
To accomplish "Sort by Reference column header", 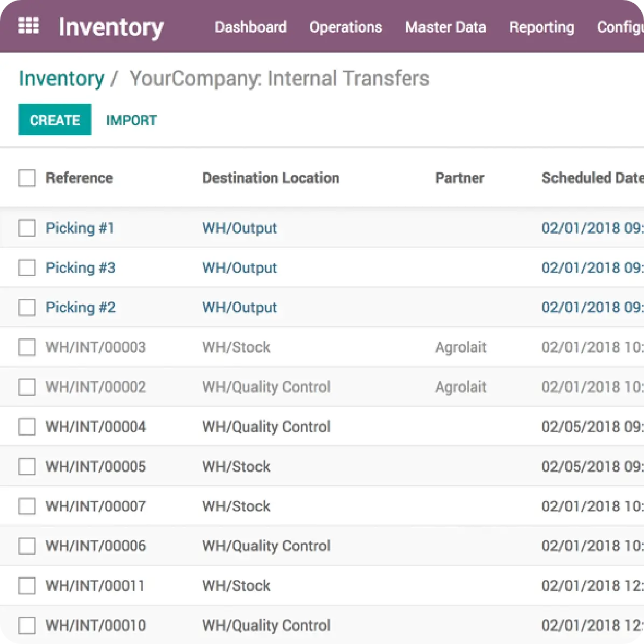I will click(x=79, y=178).
